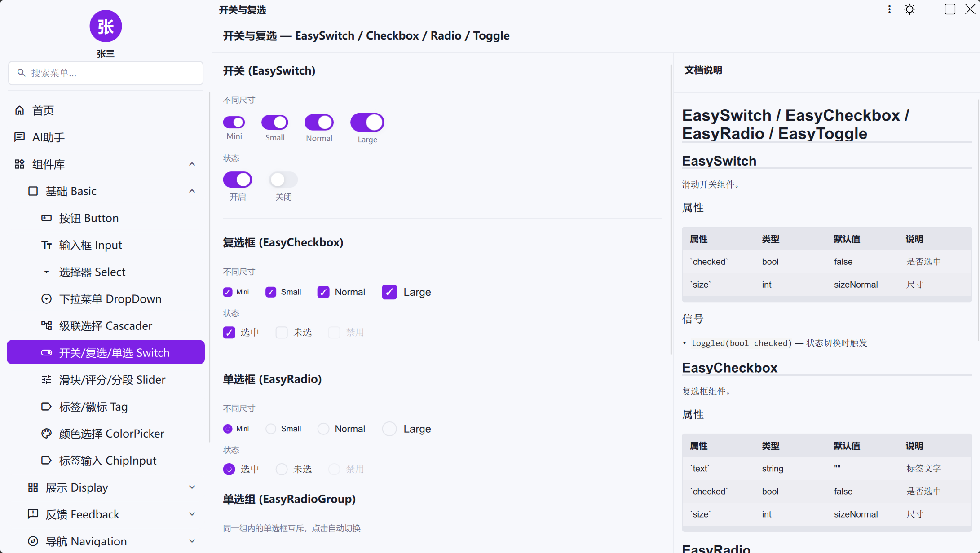This screenshot has height=553, width=980.
Task: Click the 滑块/评分/分段 Slider icon
Action: point(46,380)
